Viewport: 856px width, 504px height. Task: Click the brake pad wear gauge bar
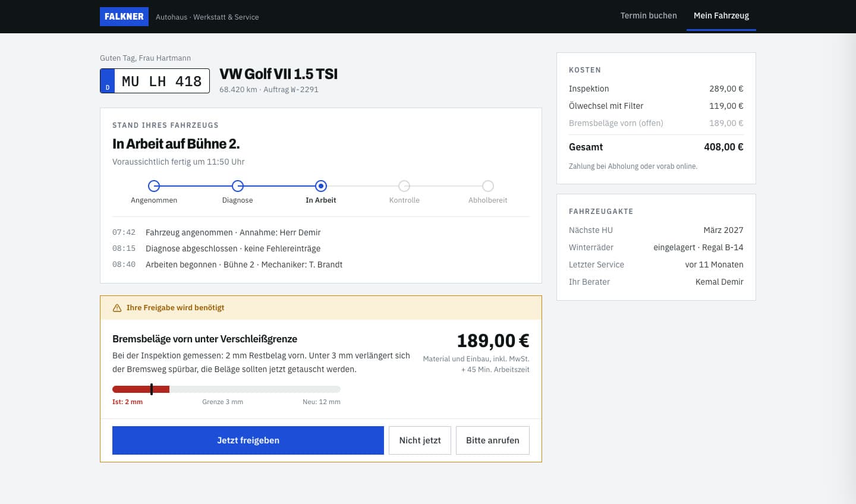tap(226, 389)
